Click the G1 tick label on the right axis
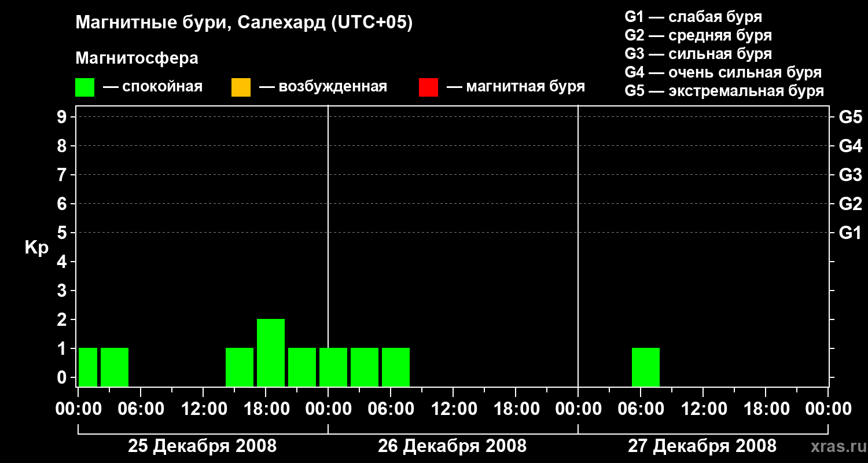 click(x=851, y=233)
